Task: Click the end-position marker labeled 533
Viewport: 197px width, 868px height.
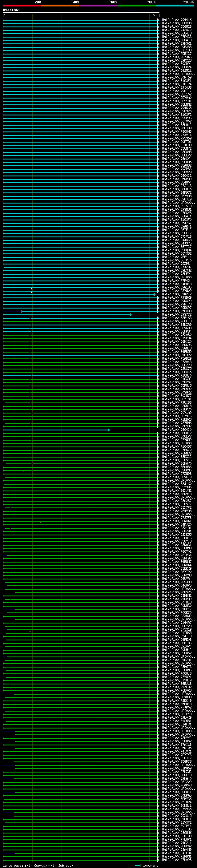Action: click(x=155, y=15)
